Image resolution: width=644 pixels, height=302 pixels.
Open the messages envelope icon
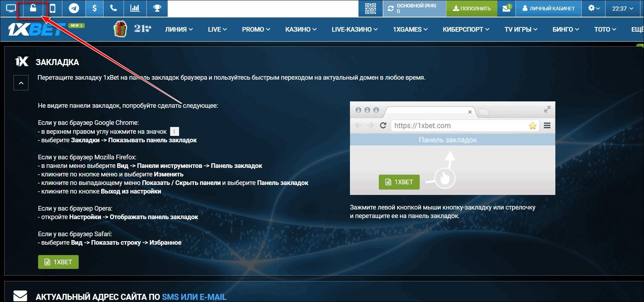tap(507, 8)
